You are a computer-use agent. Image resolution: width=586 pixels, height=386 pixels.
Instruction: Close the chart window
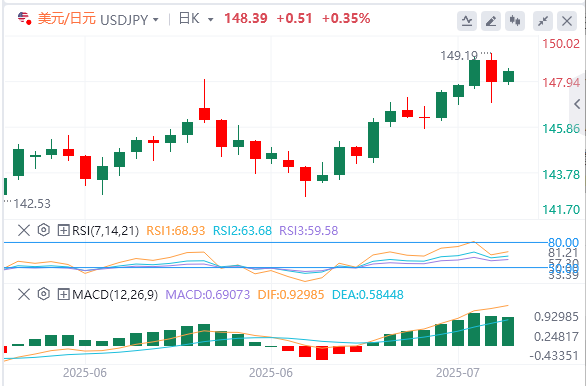click(x=567, y=21)
